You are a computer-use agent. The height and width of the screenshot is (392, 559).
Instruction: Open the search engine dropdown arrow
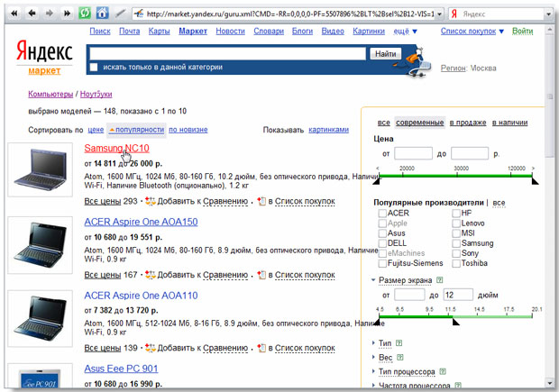549,14
